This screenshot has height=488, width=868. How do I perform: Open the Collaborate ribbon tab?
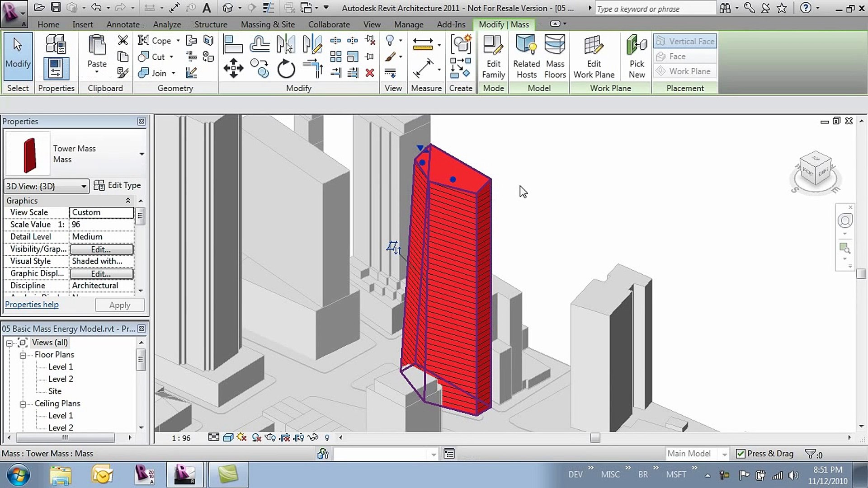tap(329, 24)
